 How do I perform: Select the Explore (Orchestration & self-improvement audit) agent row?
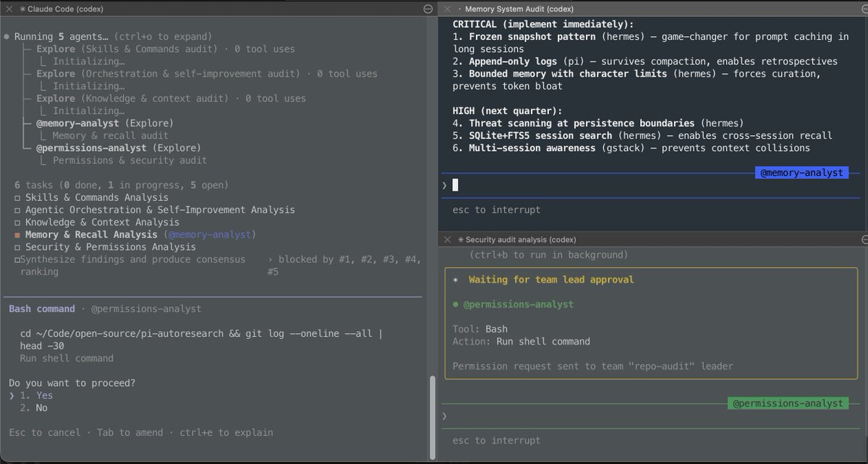tap(207, 74)
